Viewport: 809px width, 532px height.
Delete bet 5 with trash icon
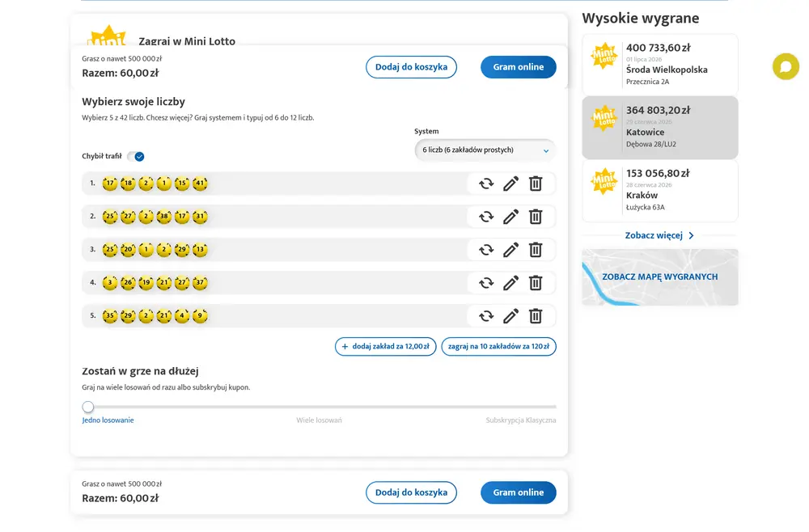[536, 316]
